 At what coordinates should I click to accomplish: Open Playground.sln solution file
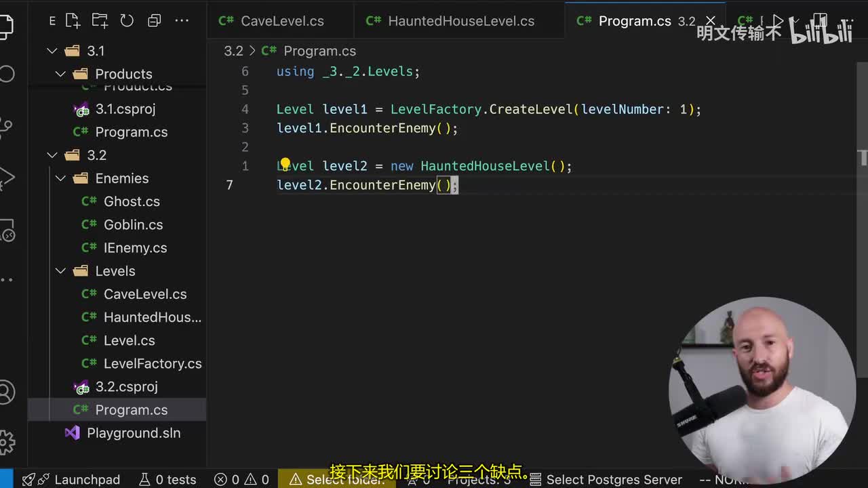(x=117, y=433)
